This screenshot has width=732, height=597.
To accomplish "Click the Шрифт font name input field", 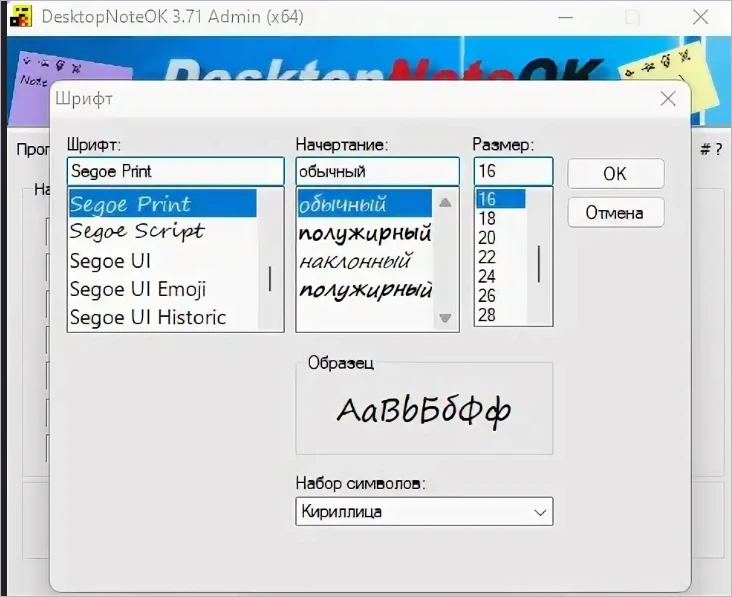I will click(x=176, y=171).
